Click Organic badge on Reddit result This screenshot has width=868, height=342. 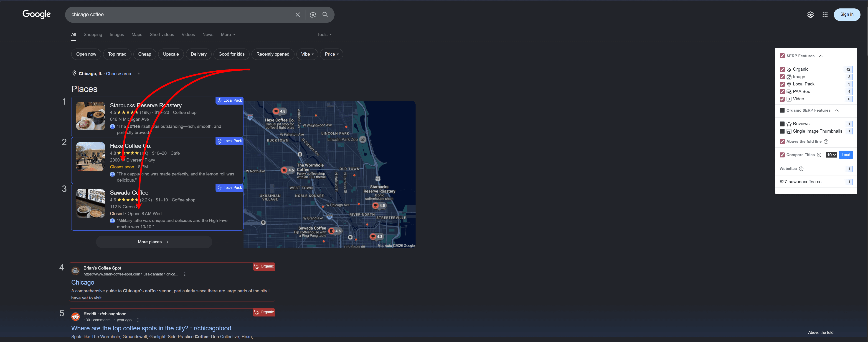[264, 312]
